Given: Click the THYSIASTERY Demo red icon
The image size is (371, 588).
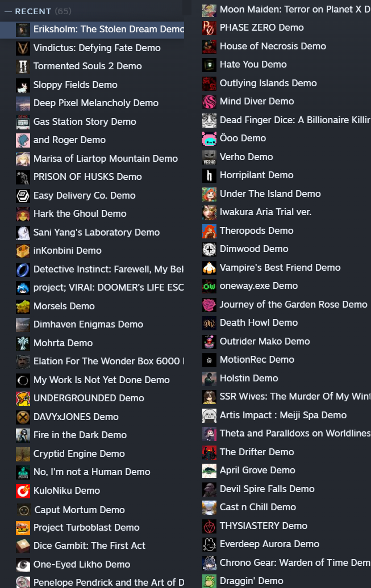Looking at the screenshot, I should (209, 526).
